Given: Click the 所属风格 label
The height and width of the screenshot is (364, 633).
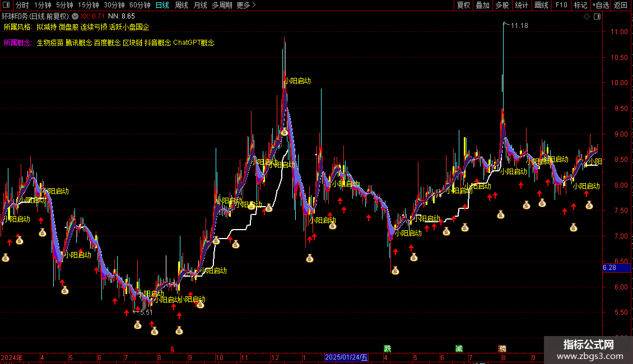Looking at the screenshot, I should pyautogui.click(x=18, y=27).
